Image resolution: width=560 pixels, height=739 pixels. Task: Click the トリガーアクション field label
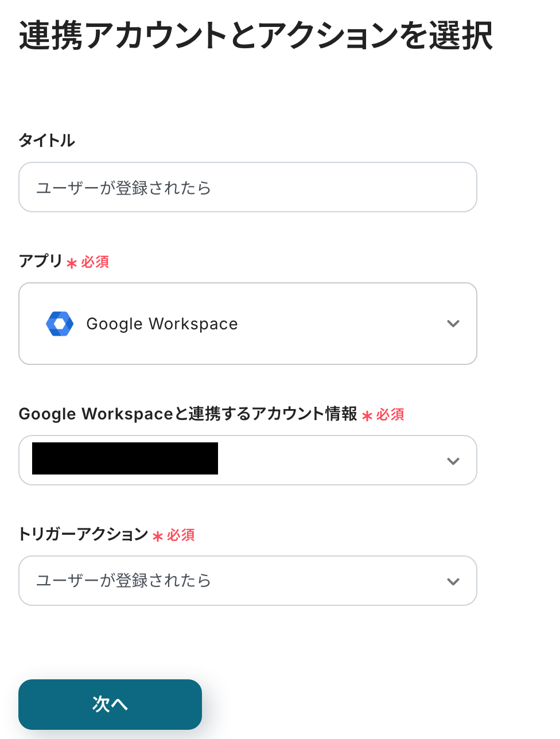click(x=84, y=534)
